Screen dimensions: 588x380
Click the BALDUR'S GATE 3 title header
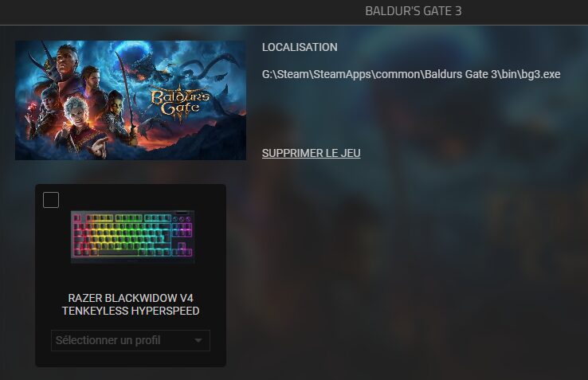click(414, 11)
